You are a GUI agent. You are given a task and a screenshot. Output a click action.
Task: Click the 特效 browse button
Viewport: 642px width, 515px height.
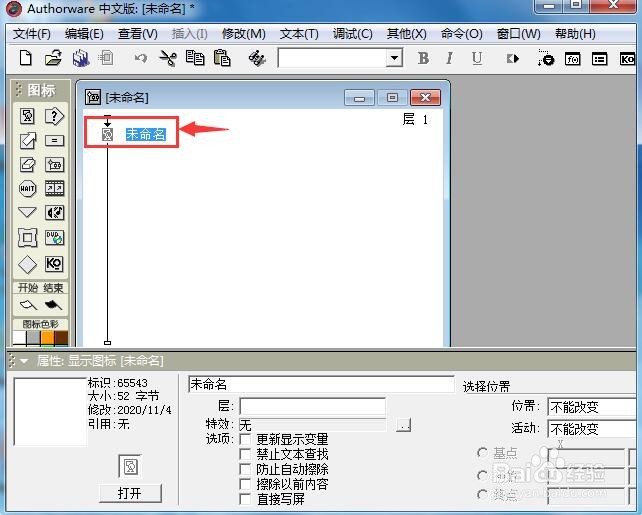click(403, 425)
